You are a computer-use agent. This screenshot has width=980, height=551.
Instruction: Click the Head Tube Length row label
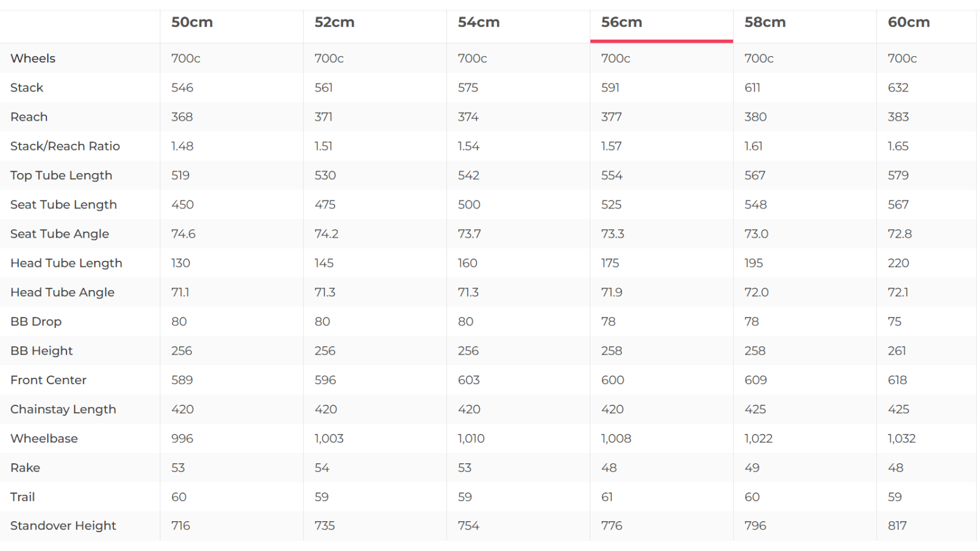pos(66,263)
